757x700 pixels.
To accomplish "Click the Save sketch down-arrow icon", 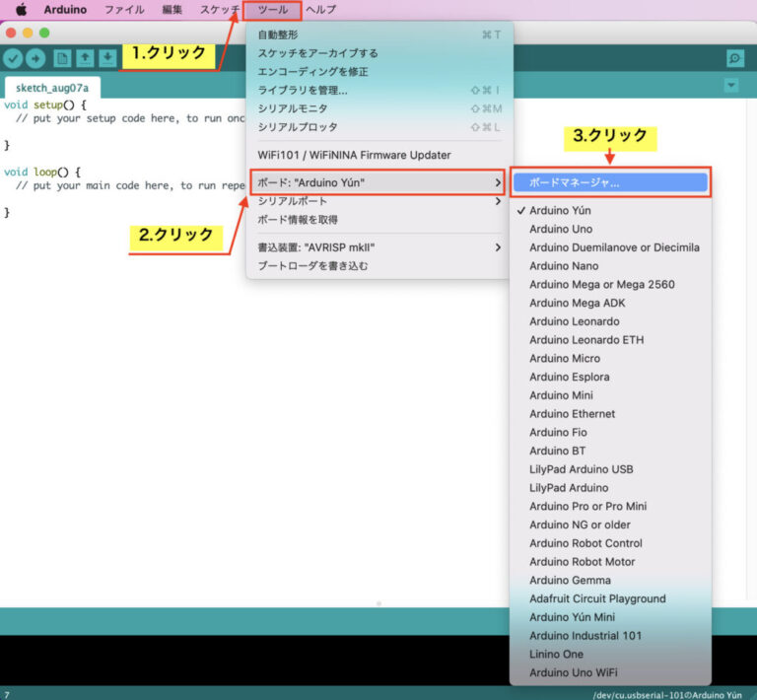I will coord(107,59).
